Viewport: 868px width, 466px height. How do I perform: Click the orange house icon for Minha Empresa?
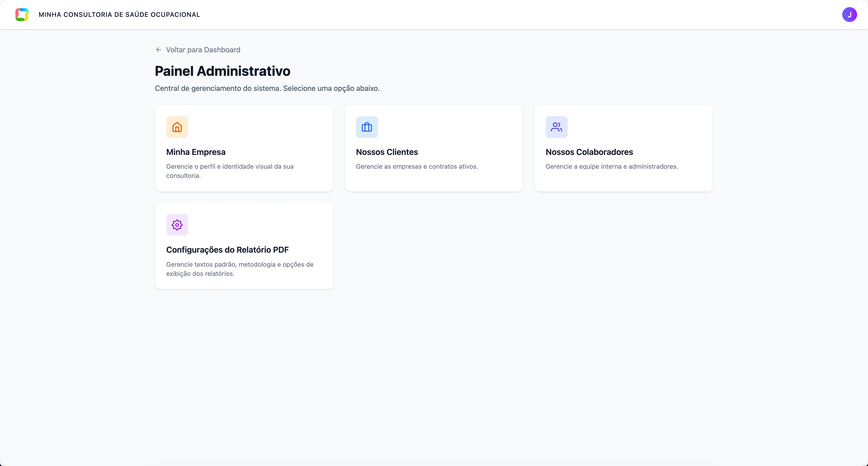[x=177, y=127]
